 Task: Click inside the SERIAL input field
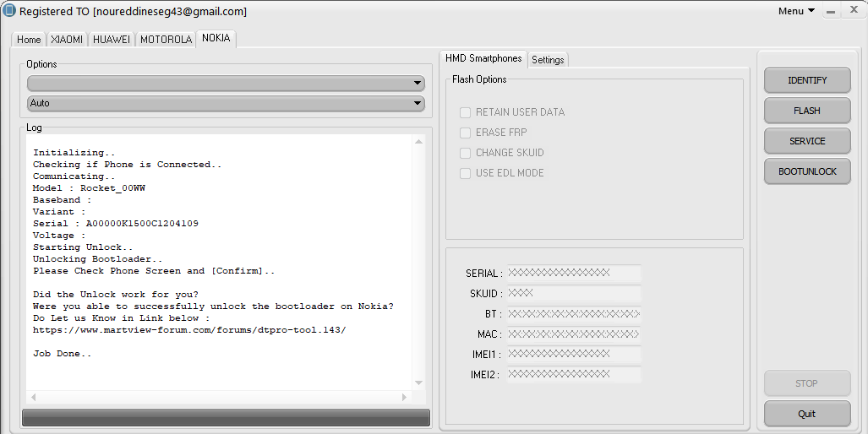573,273
